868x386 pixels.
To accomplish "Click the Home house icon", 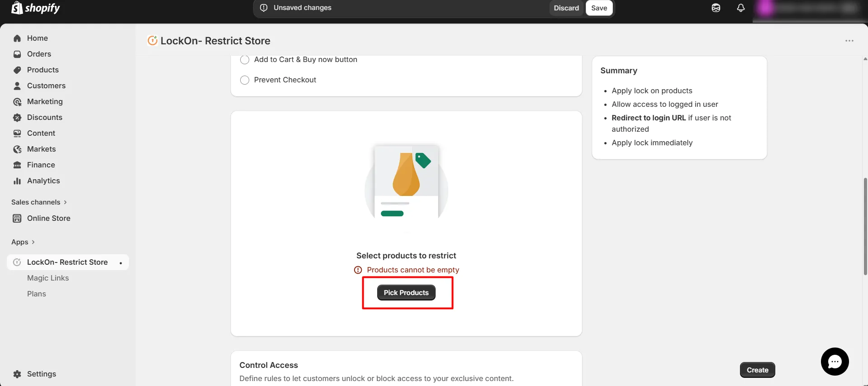I will tap(17, 38).
